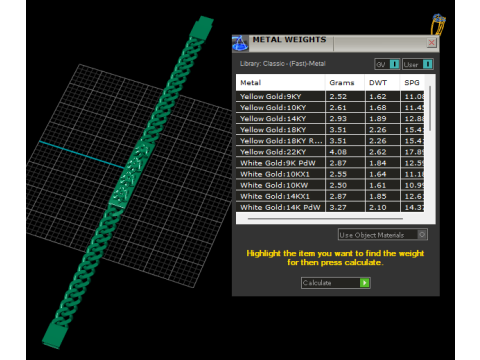Click the gold ring icon in the corner
Viewport: 480px width, 360px height.
coord(438,24)
